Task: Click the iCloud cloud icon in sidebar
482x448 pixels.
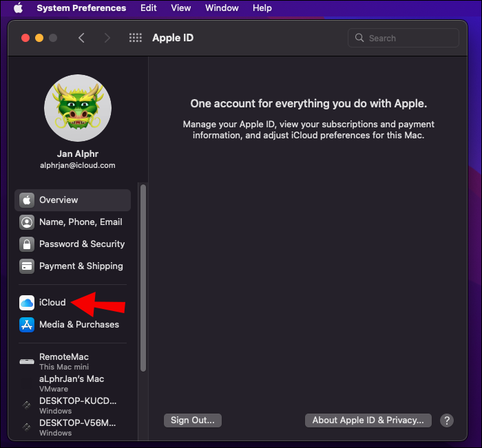Action: (27, 303)
